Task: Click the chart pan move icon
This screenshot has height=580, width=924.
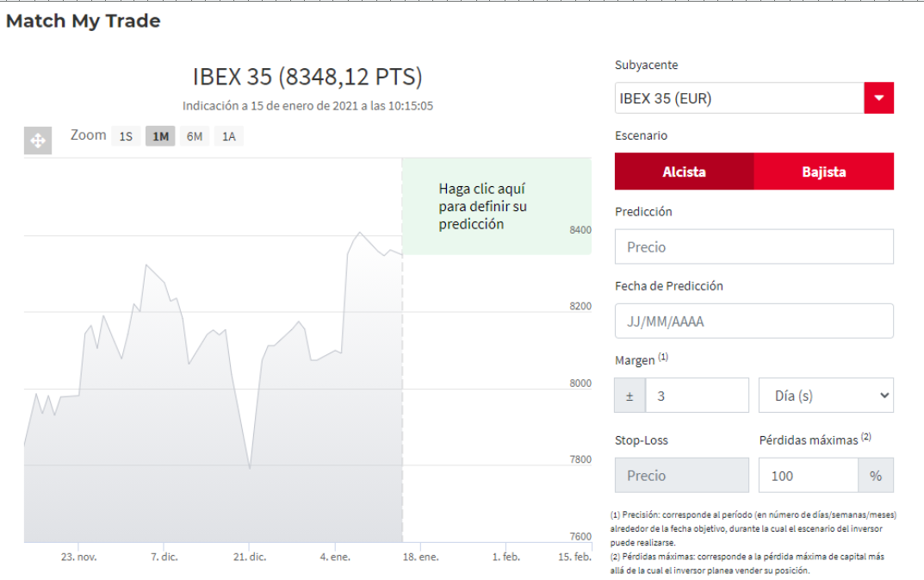Action: pos(38,140)
